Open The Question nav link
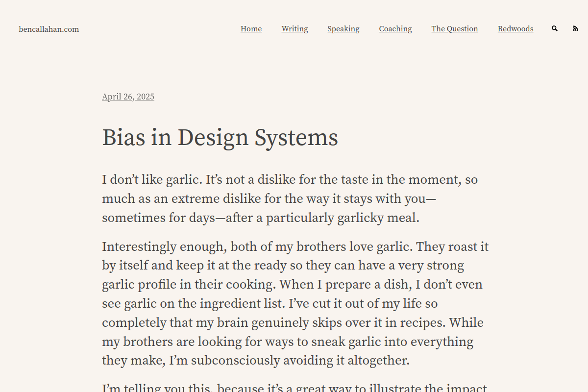Screen dimensions: 588x392 pos(455,29)
